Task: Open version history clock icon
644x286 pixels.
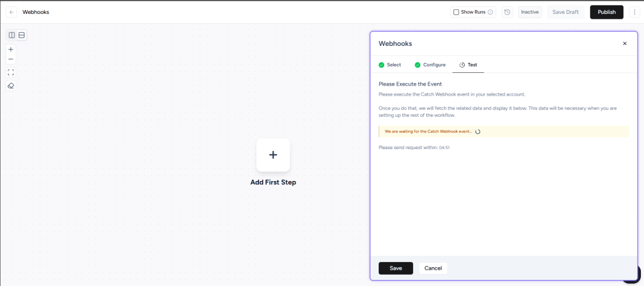Action: 508,12
